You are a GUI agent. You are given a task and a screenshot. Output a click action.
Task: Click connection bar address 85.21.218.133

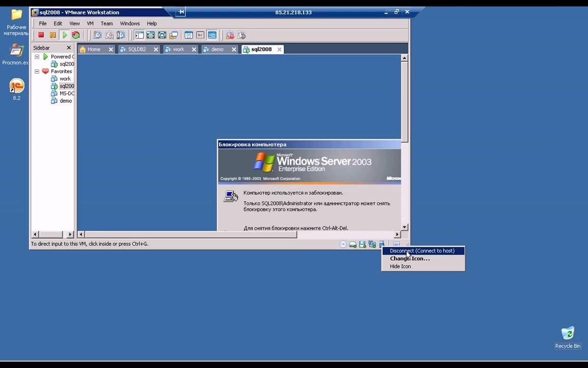(x=293, y=12)
